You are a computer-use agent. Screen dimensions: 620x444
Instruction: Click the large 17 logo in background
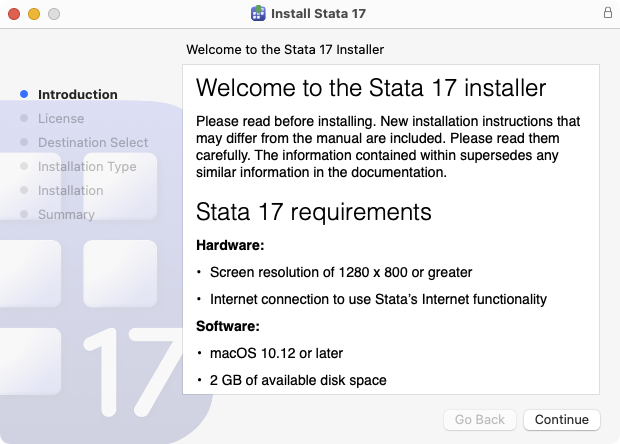click(x=135, y=367)
